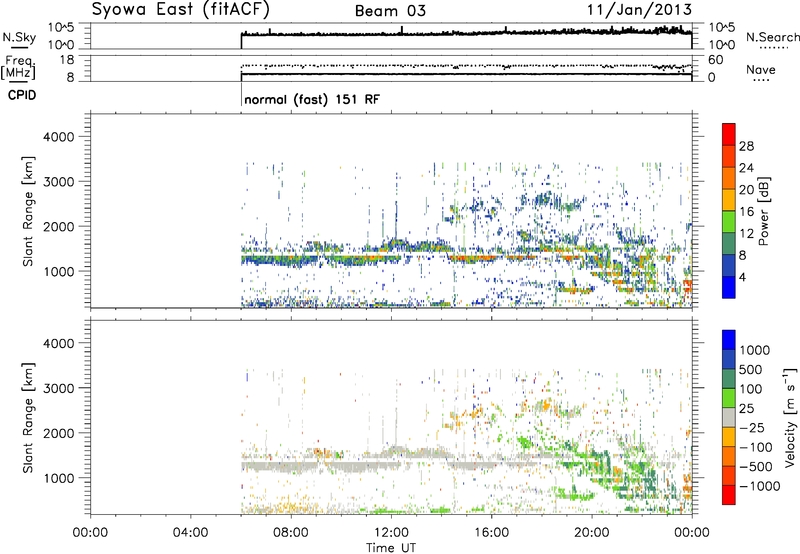
Task: Click the CPID start marker line before 'normal (fast)'
Action: 241,95
